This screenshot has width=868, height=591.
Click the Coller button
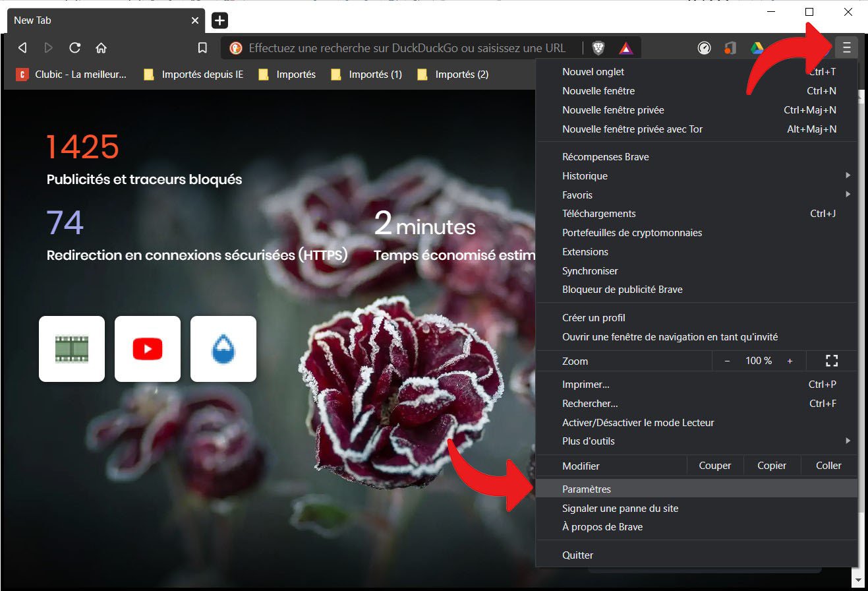(x=828, y=466)
